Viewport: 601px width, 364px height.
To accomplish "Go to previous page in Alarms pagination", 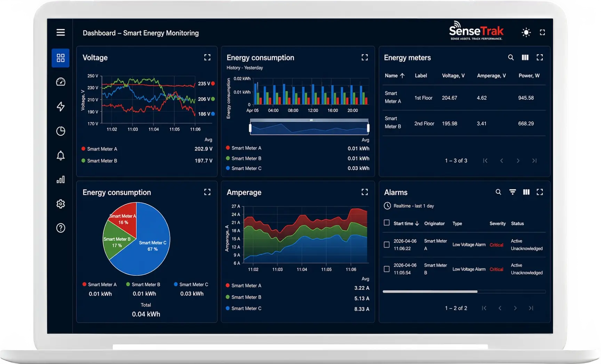I will [500, 308].
